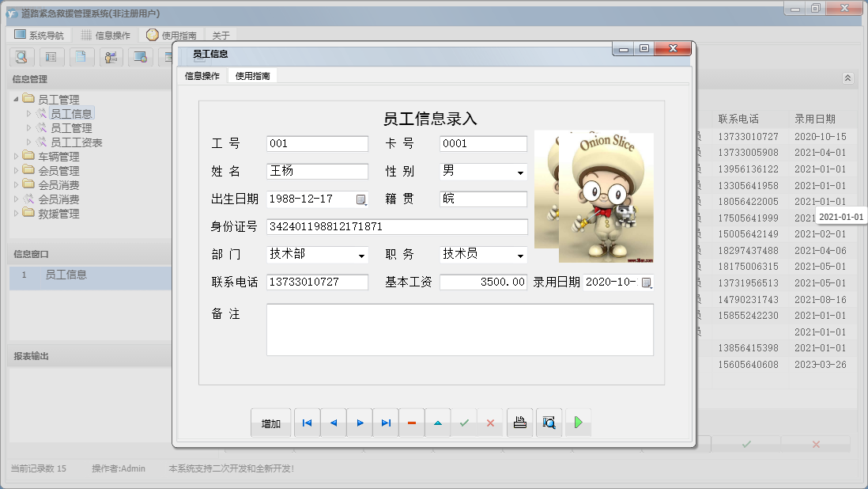Open the 性别 dropdown showing 男
The image size is (868, 489).
511,171
